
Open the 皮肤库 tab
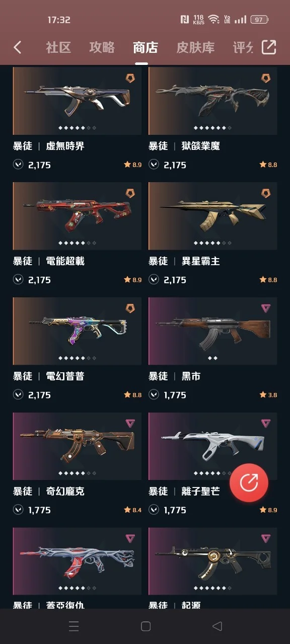(x=195, y=48)
